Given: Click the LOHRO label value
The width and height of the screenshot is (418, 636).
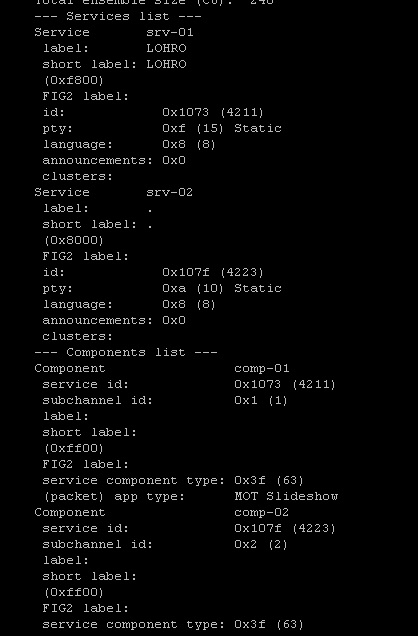Looking at the screenshot, I should [x=166, y=48].
